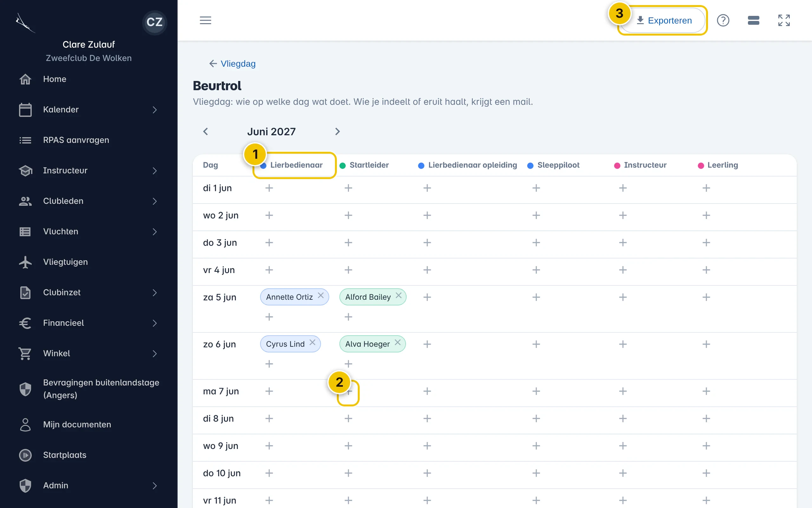Add Startleider on ma 7 jun
The height and width of the screenshot is (508, 812).
(348, 391)
